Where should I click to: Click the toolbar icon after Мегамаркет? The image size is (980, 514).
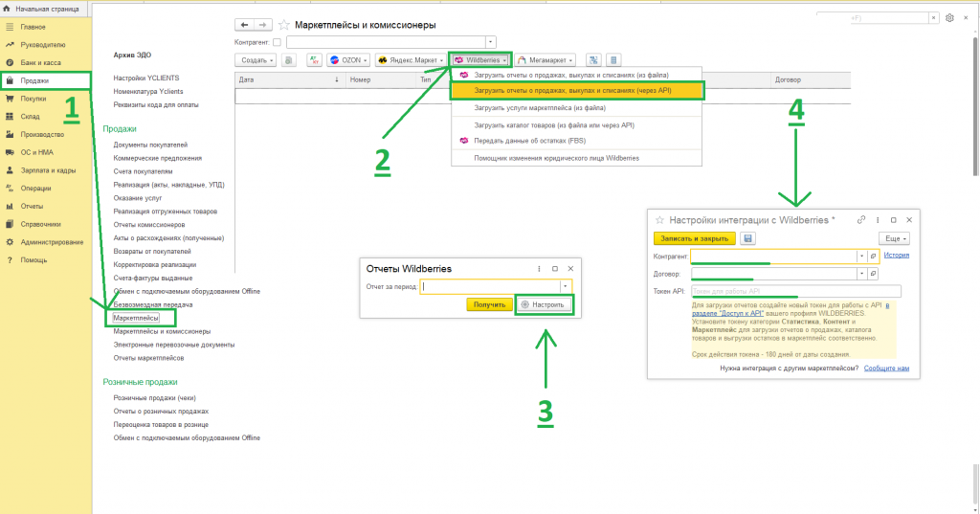click(x=593, y=60)
